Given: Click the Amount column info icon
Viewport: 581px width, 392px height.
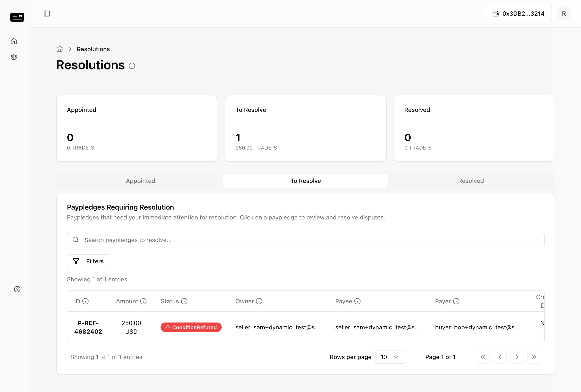Looking at the screenshot, I should coord(143,301).
